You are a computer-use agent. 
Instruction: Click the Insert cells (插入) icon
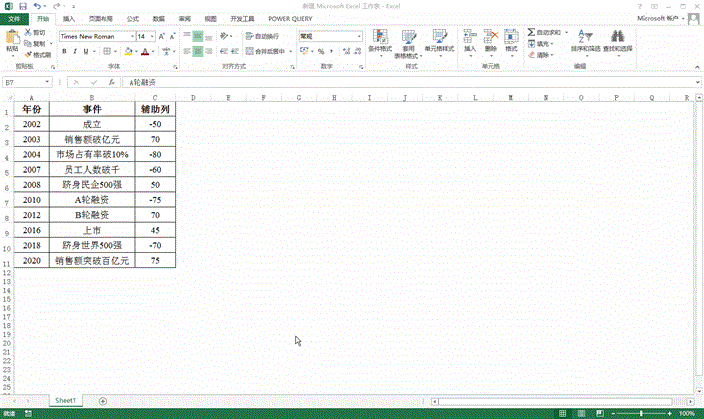[469, 40]
